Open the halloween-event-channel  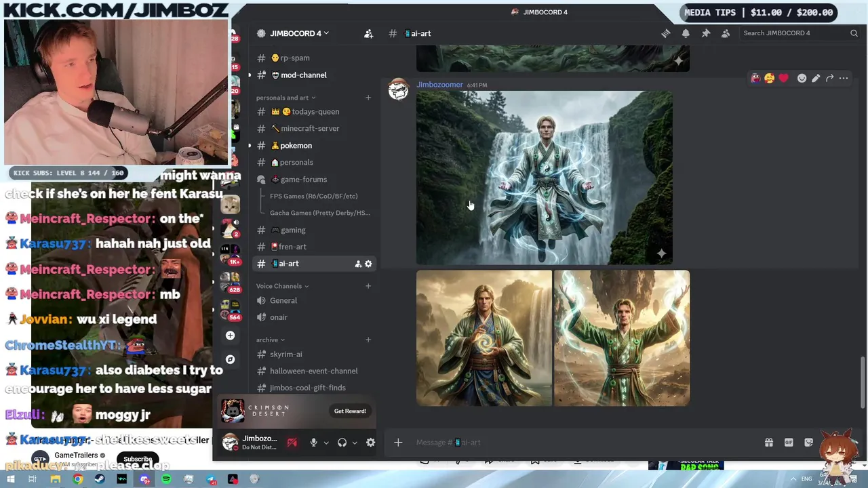pos(313,371)
